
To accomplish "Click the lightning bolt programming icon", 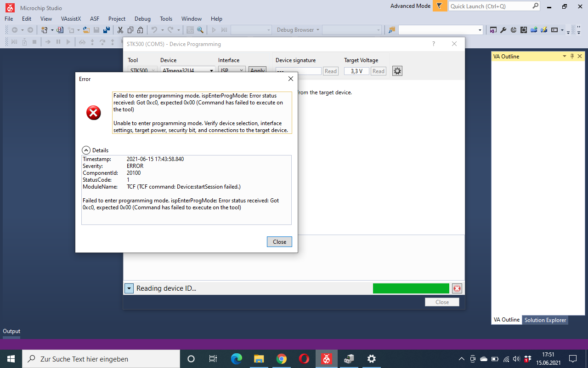I will (544, 30).
